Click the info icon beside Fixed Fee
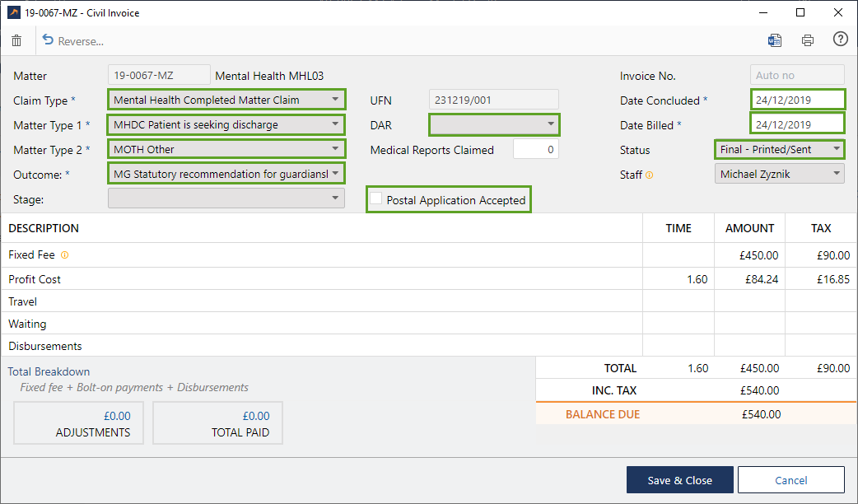Screen dimensions: 858x504 [64, 255]
